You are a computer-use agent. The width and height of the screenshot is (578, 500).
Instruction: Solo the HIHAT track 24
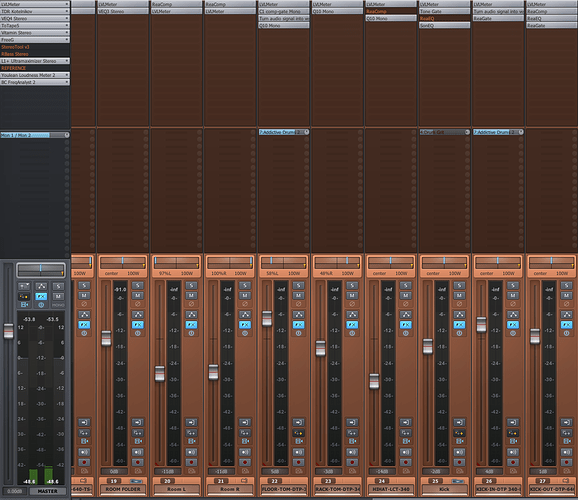point(405,285)
